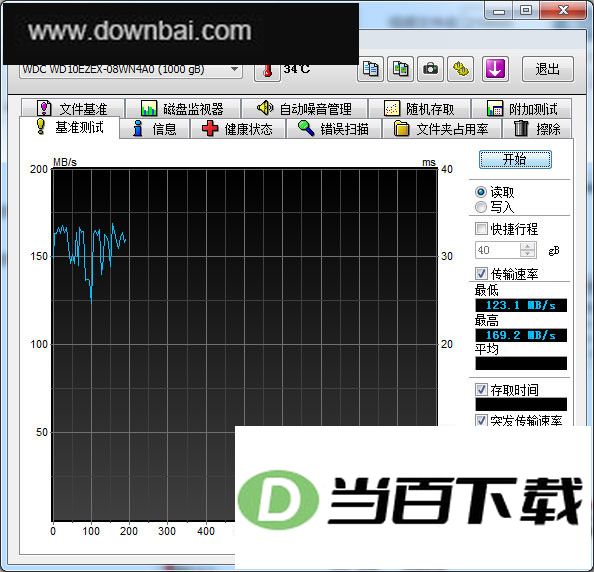Click the 169.2 MB/s maximum value

pyautogui.click(x=521, y=335)
